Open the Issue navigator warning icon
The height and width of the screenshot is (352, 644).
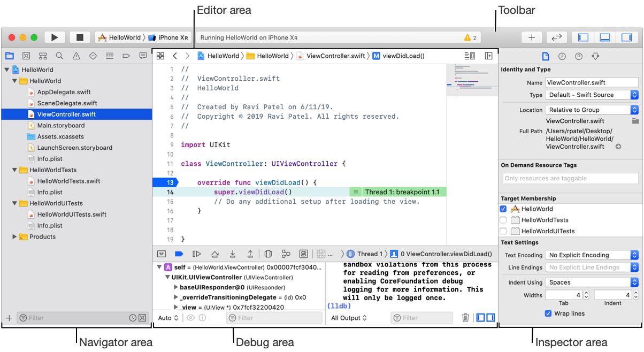coord(76,56)
